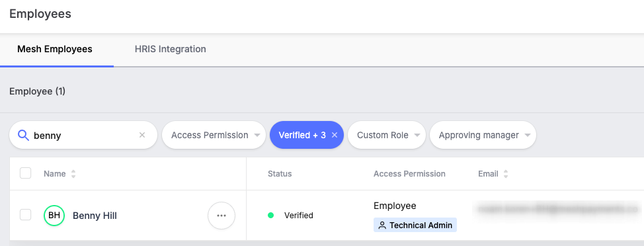
Task: Click the BH avatar circle
Action: point(54,215)
